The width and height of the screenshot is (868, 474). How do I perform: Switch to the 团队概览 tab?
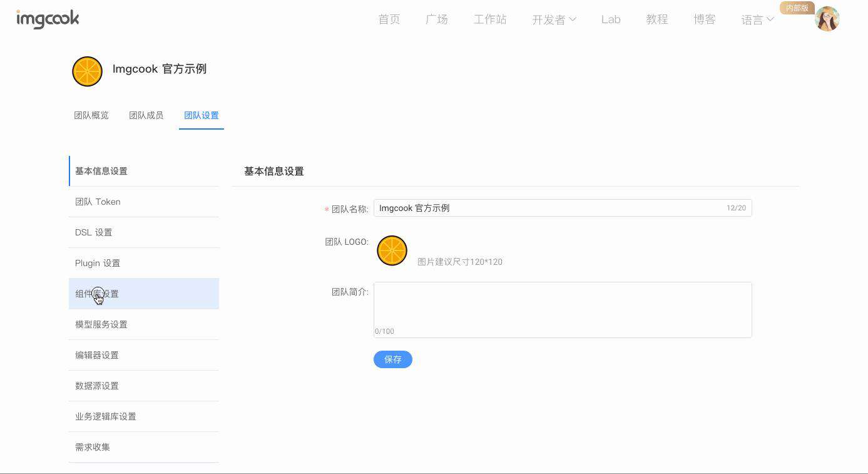(x=91, y=115)
